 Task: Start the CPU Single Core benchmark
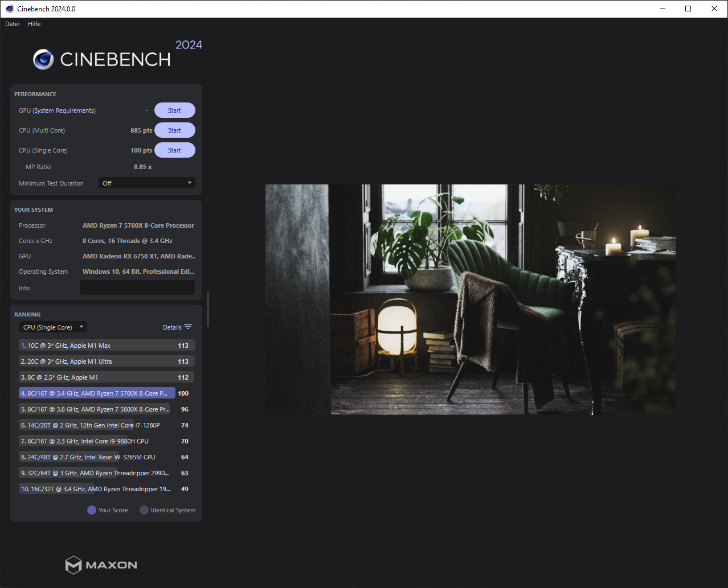(x=175, y=150)
